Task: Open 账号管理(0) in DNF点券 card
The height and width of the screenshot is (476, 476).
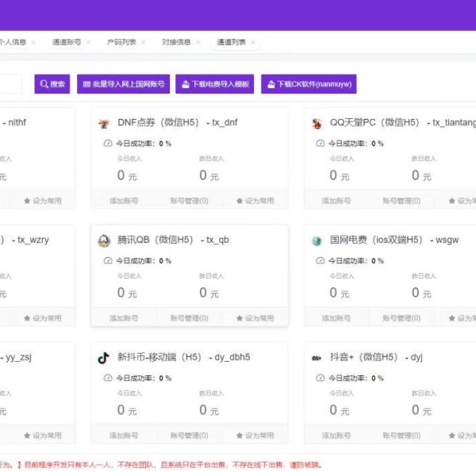Action: coord(189,201)
